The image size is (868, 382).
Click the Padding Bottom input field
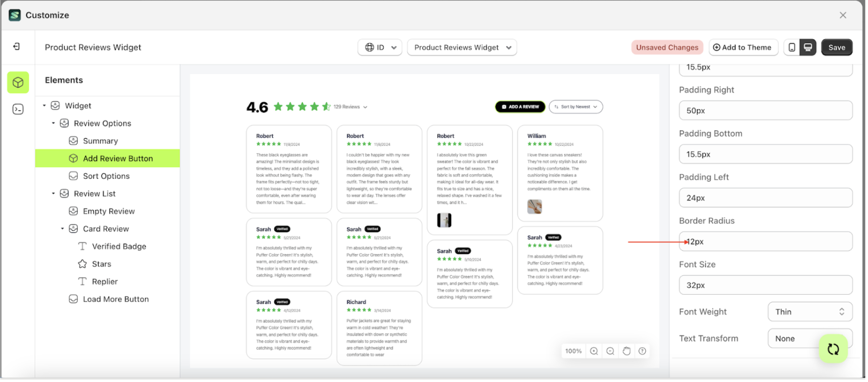tap(766, 154)
